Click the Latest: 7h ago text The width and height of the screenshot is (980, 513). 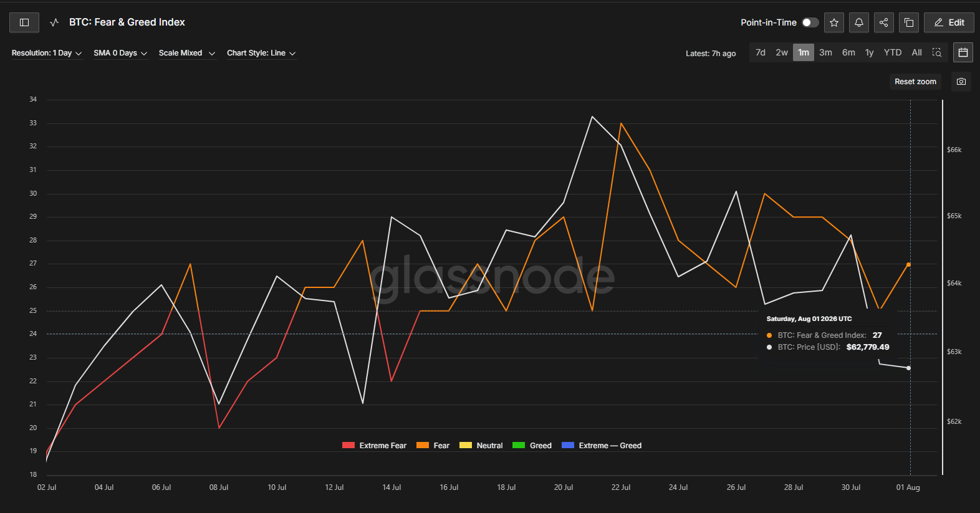(711, 54)
